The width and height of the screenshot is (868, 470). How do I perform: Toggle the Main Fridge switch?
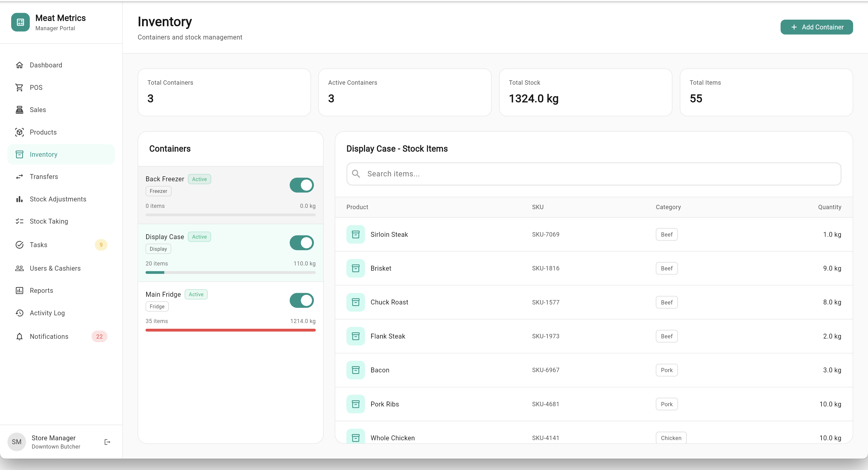[x=301, y=300]
